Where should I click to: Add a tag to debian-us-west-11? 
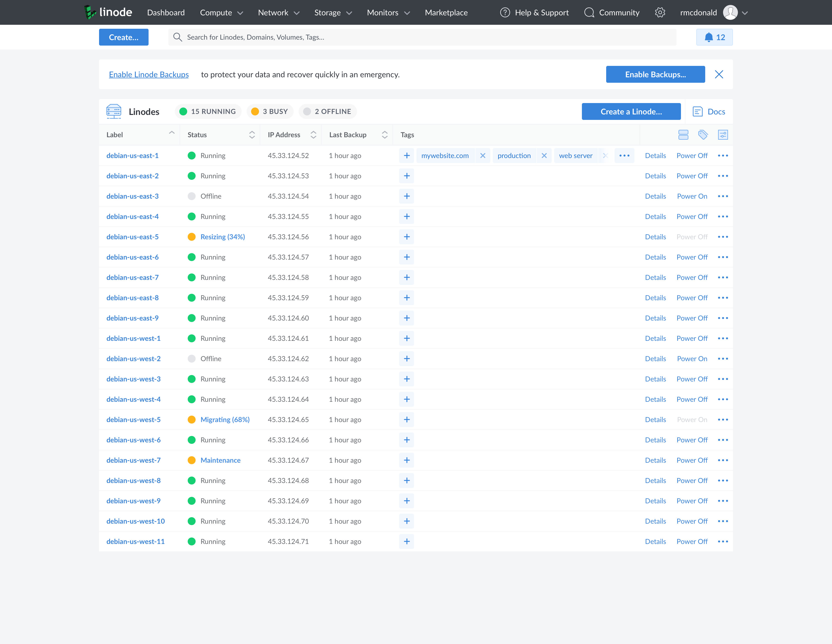(x=407, y=541)
